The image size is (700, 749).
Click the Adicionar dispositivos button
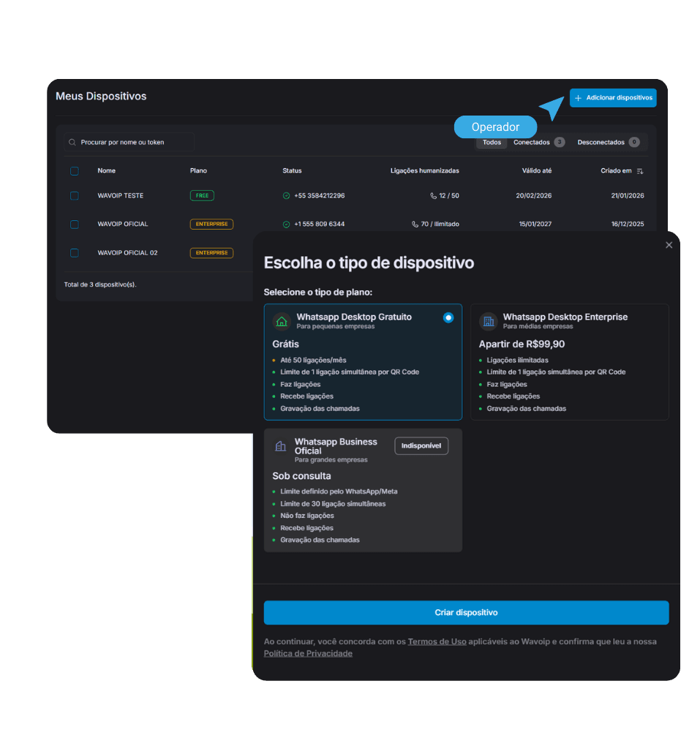613,98
